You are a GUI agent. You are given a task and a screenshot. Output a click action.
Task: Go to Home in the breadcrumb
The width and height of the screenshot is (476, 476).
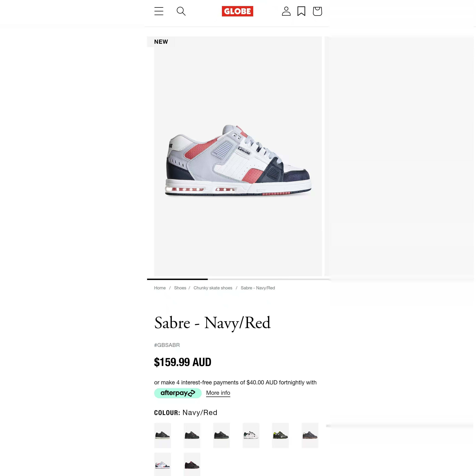coord(160,288)
